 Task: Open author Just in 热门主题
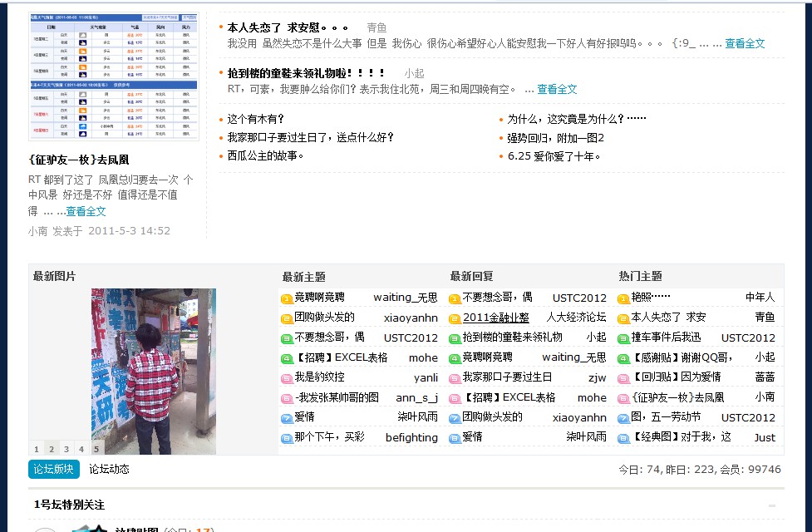(765, 437)
